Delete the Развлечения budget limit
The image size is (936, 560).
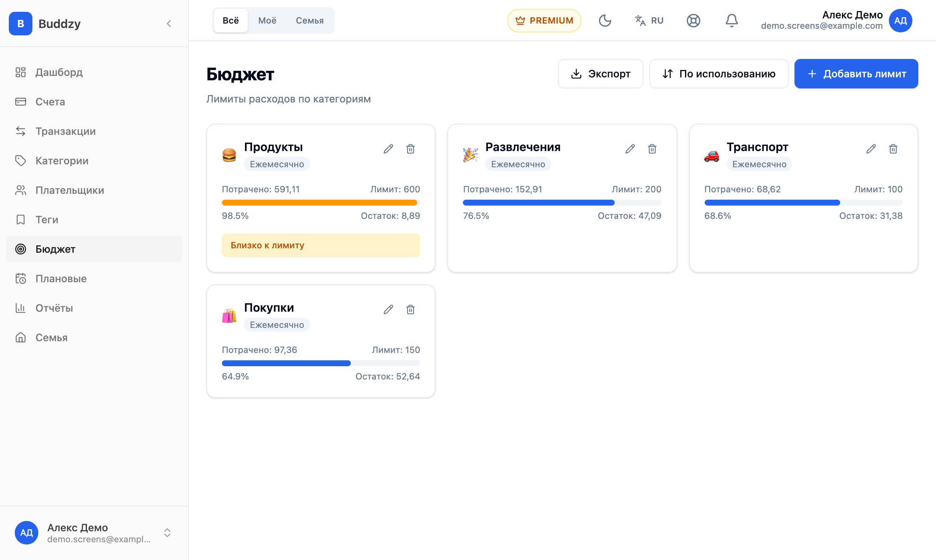pyautogui.click(x=652, y=149)
